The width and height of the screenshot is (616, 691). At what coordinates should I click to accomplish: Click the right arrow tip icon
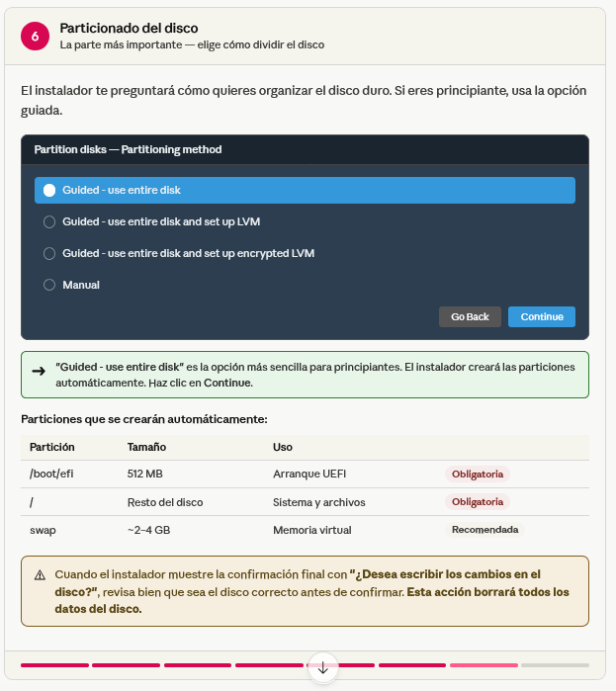[x=39, y=371]
